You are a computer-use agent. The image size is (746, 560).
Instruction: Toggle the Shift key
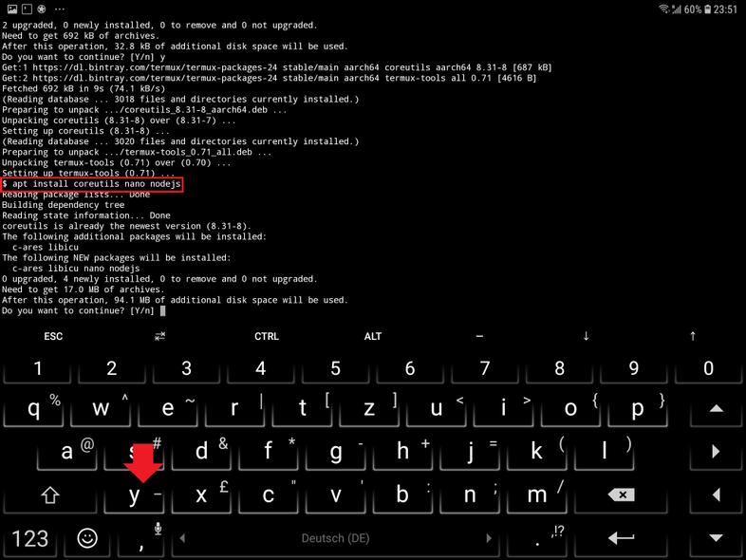pyautogui.click(x=50, y=495)
